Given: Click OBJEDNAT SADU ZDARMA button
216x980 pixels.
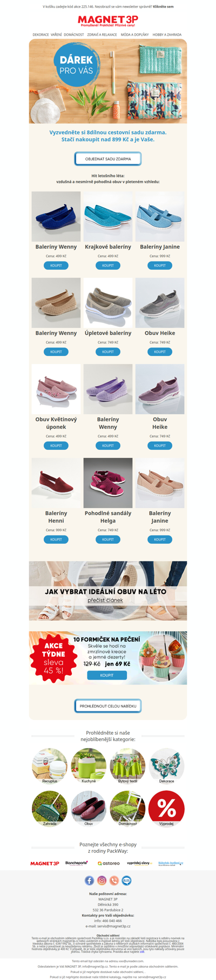Looking at the screenshot, I should pyautogui.click(x=108, y=159).
